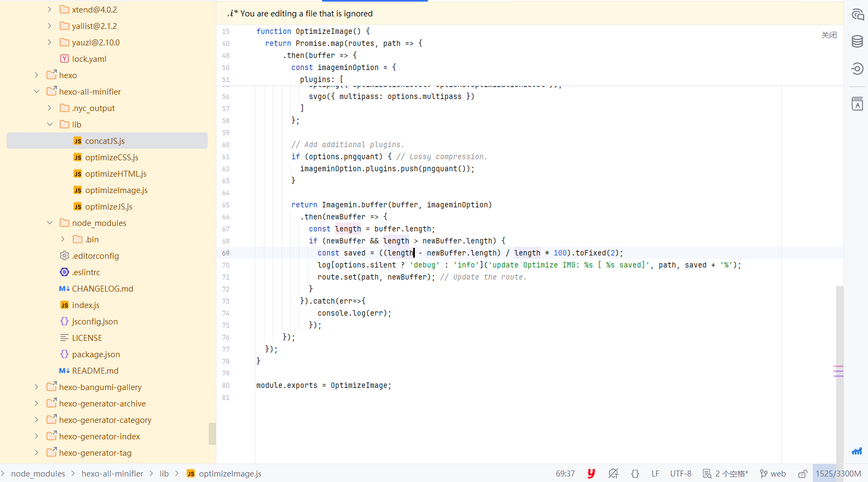Click the 关闭 link to dismiss the banner
This screenshot has height=482, width=868.
[829, 35]
